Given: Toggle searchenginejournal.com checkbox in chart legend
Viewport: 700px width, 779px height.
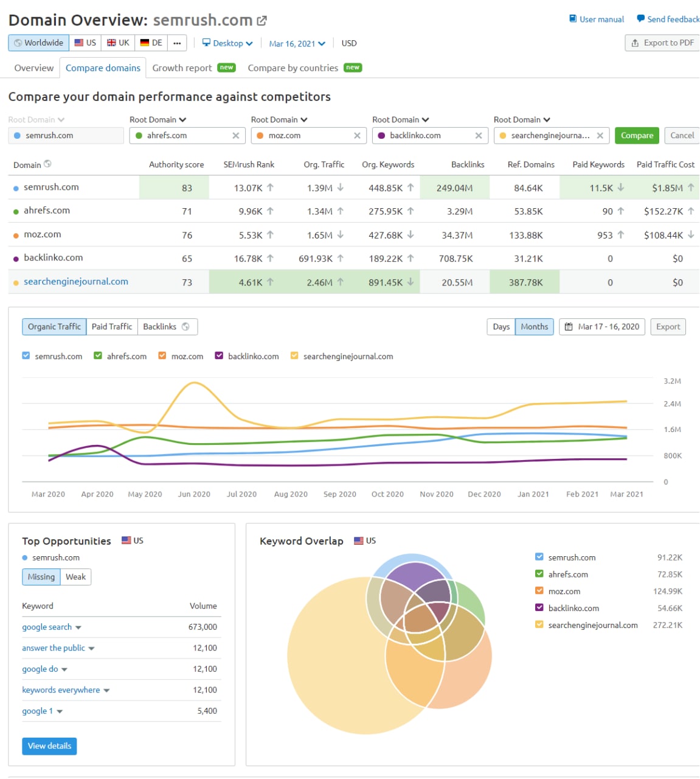Looking at the screenshot, I should 294,355.
